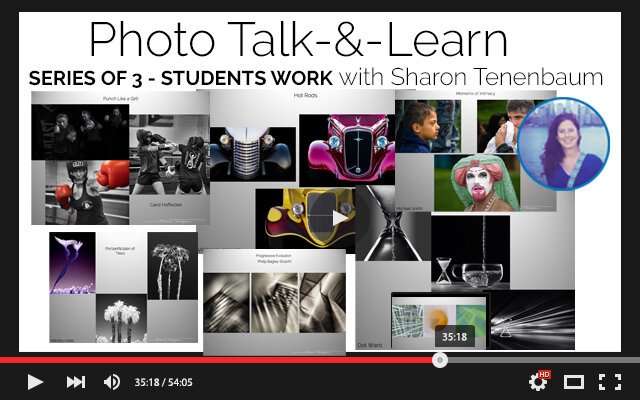Click the blue hot rod grille photo

point(253,154)
